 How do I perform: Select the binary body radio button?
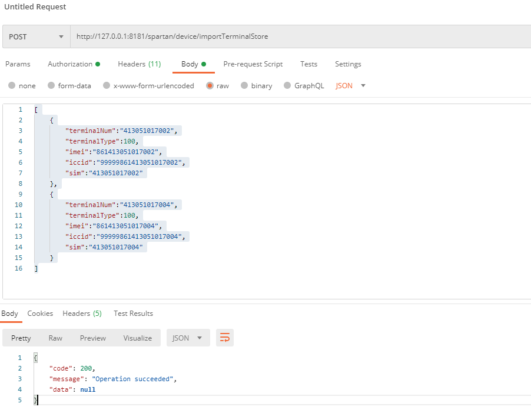[x=244, y=86]
